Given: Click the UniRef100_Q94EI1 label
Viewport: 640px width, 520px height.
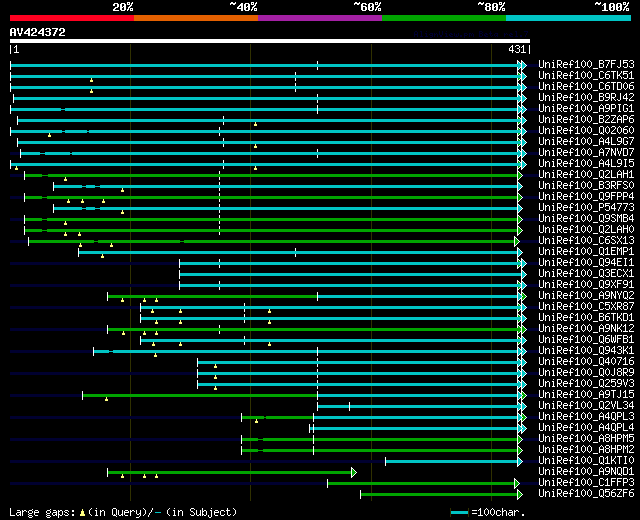Looking at the screenshot, I should pyautogui.click(x=586, y=263).
